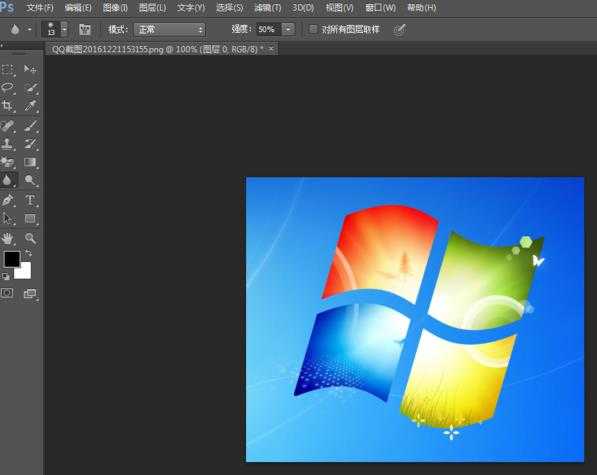
Task: Open the 编辑(E) menu
Action: (x=78, y=8)
